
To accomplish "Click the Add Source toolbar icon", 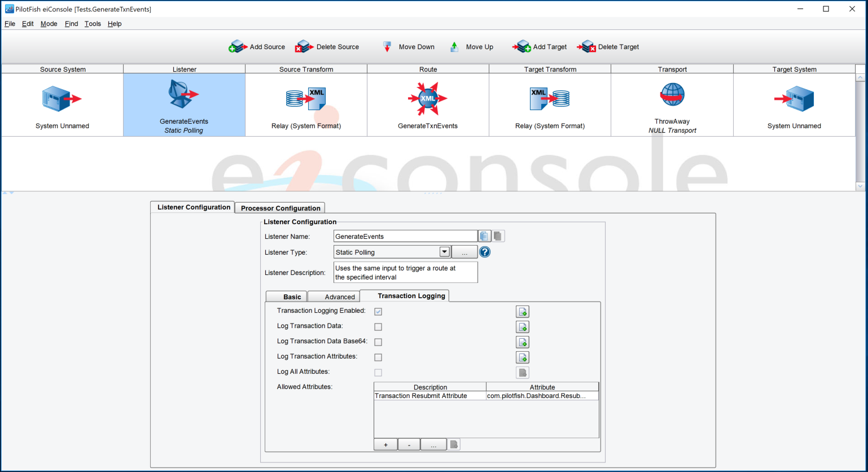I will (x=237, y=47).
